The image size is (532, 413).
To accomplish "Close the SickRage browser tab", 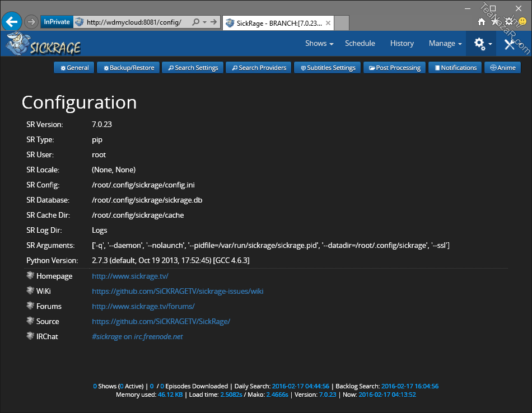I will pyautogui.click(x=328, y=23).
